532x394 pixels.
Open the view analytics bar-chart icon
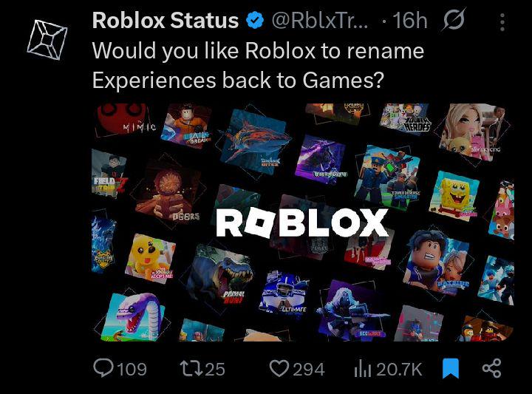tap(362, 369)
